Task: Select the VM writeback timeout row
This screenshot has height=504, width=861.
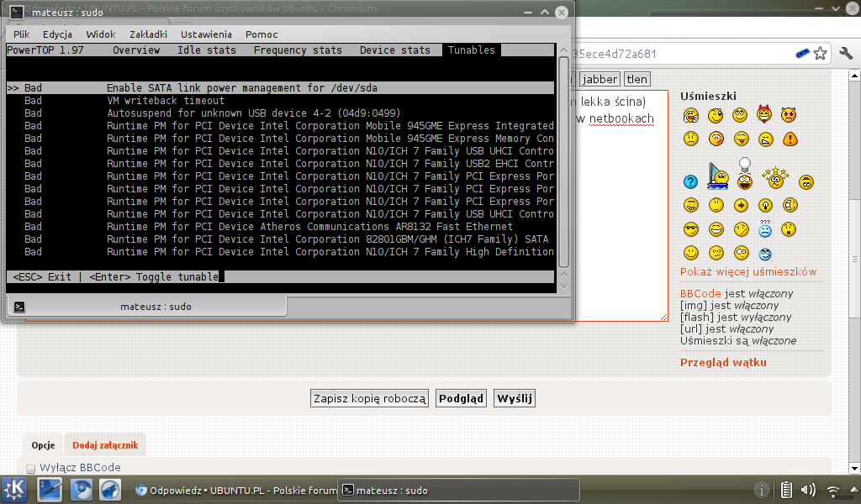Action: click(x=281, y=100)
